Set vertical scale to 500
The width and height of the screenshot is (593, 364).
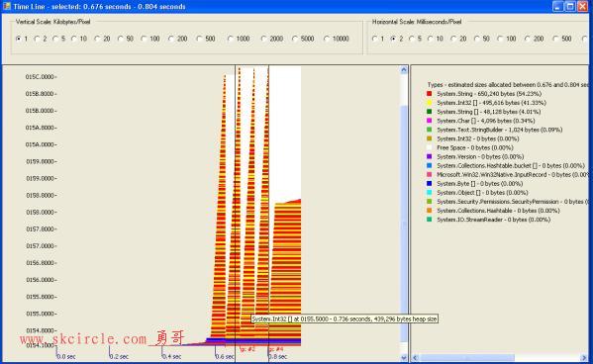click(199, 39)
